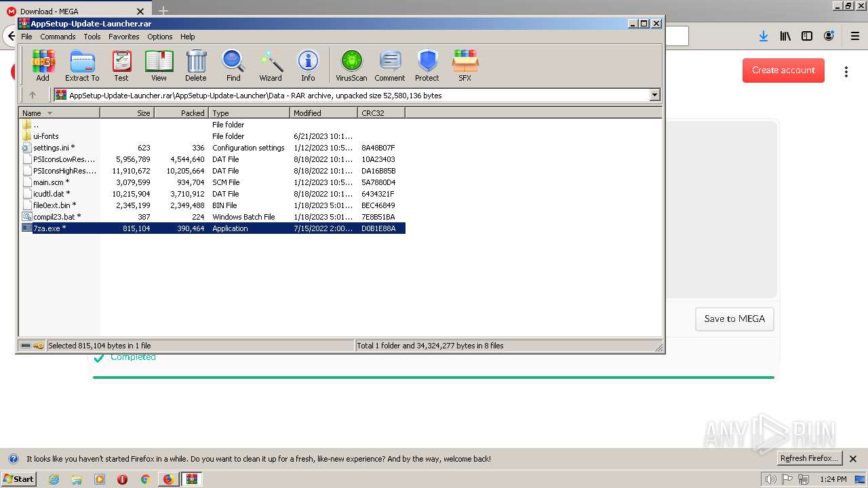Click Create account button on MEGA page
The width and height of the screenshot is (868, 488).
point(783,70)
